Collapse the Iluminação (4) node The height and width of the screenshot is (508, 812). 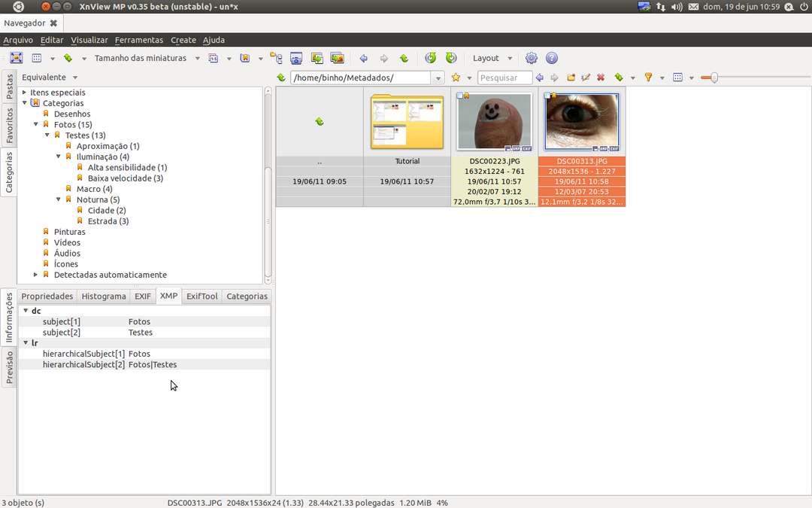[x=59, y=157]
